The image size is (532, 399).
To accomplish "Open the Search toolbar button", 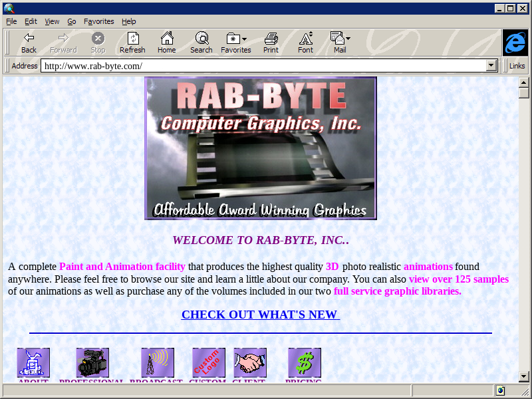I will click(x=201, y=43).
